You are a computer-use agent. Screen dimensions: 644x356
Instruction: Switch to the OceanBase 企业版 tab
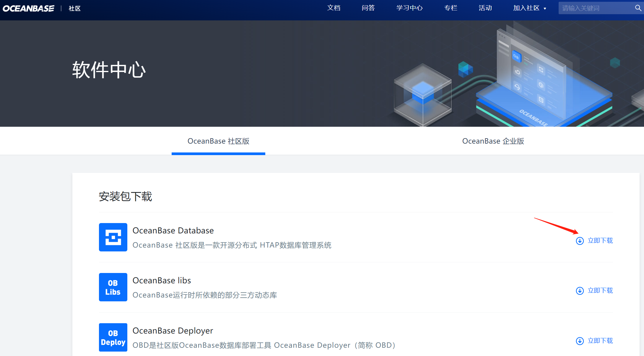[x=493, y=141]
